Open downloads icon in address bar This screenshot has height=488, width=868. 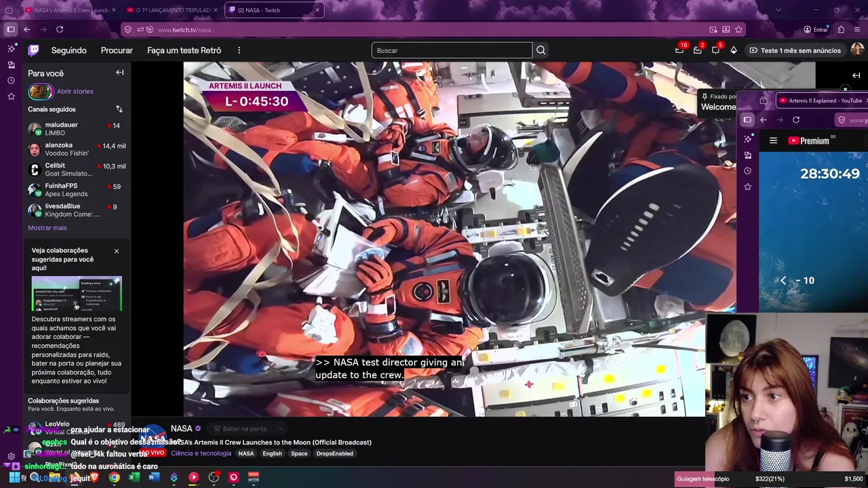click(726, 30)
